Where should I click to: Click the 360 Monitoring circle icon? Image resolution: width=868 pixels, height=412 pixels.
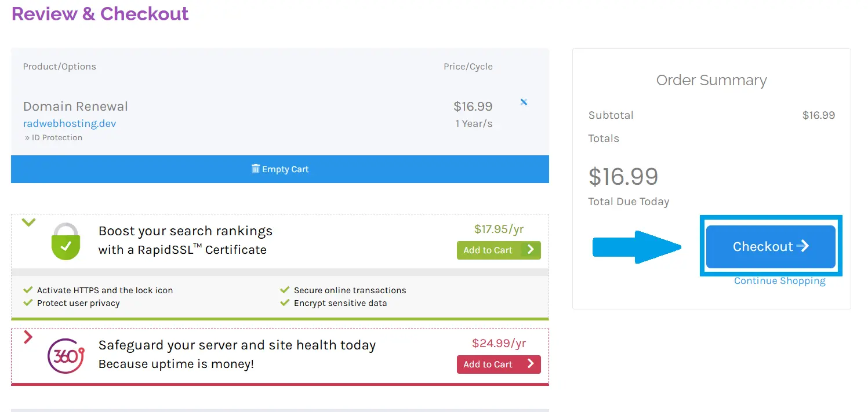pyautogui.click(x=65, y=354)
